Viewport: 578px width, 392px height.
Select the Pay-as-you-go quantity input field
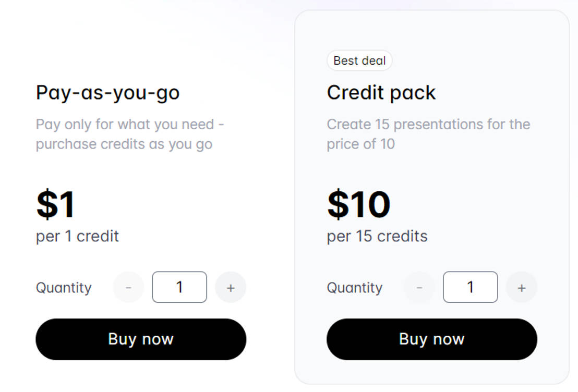[x=179, y=287]
